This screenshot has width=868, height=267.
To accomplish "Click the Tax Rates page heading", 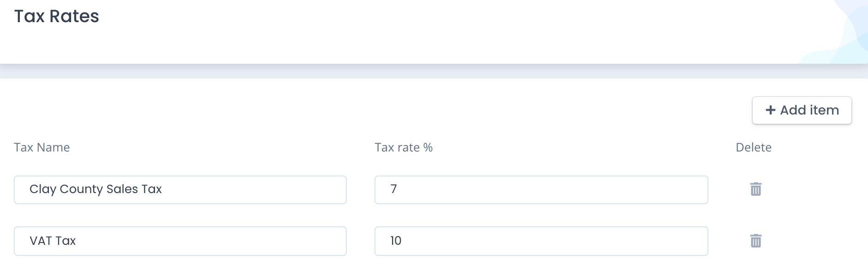I will click(x=57, y=16).
